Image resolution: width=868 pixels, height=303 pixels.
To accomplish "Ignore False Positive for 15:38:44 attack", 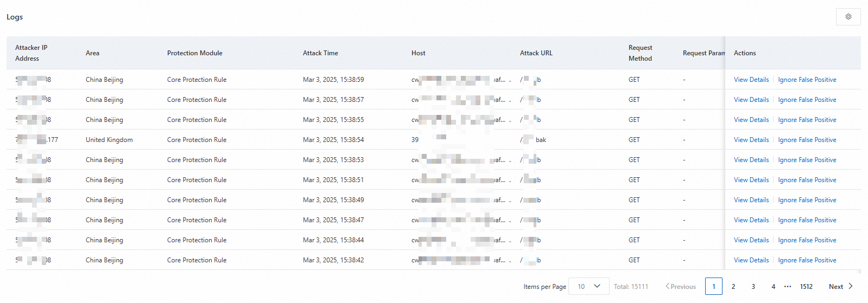I will [x=807, y=240].
